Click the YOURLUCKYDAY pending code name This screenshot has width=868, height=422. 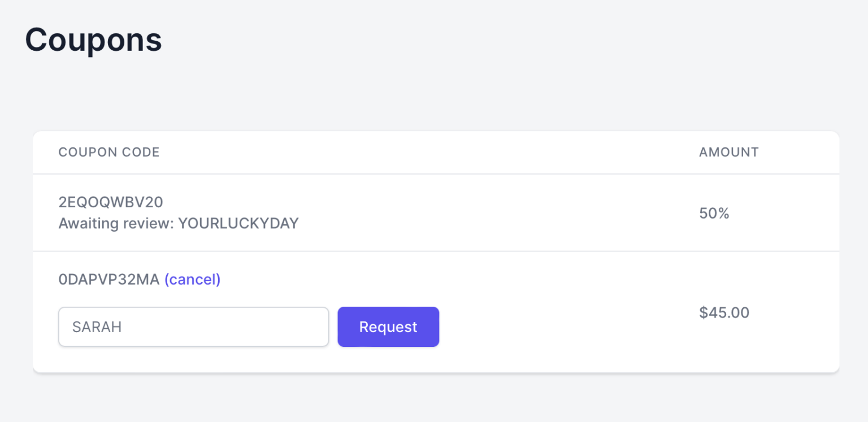tap(238, 224)
